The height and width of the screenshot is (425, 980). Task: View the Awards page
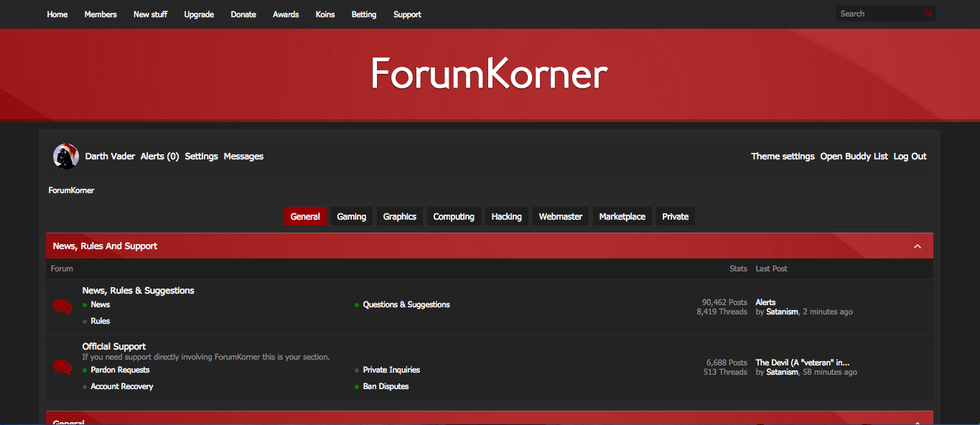pyautogui.click(x=286, y=14)
